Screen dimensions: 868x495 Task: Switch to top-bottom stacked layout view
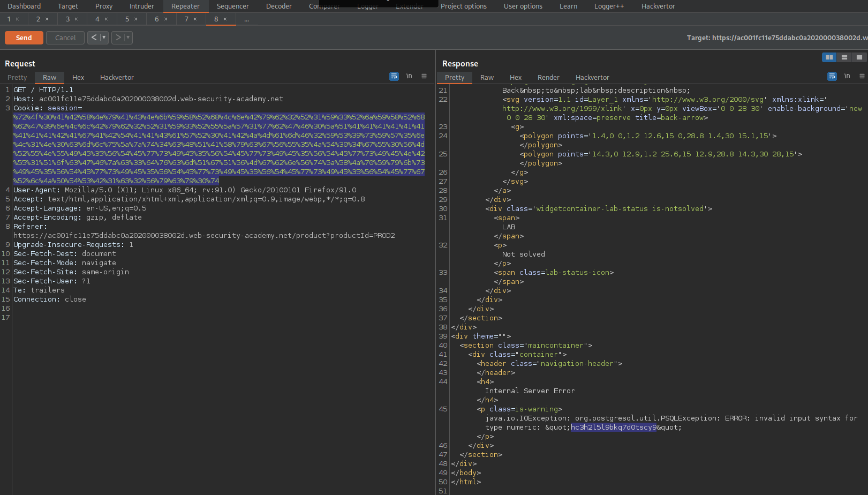point(844,57)
